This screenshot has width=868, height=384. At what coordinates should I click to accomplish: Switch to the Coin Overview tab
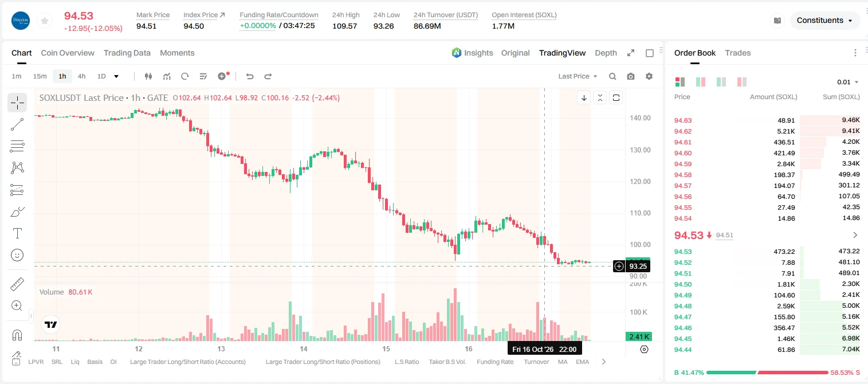(x=68, y=53)
